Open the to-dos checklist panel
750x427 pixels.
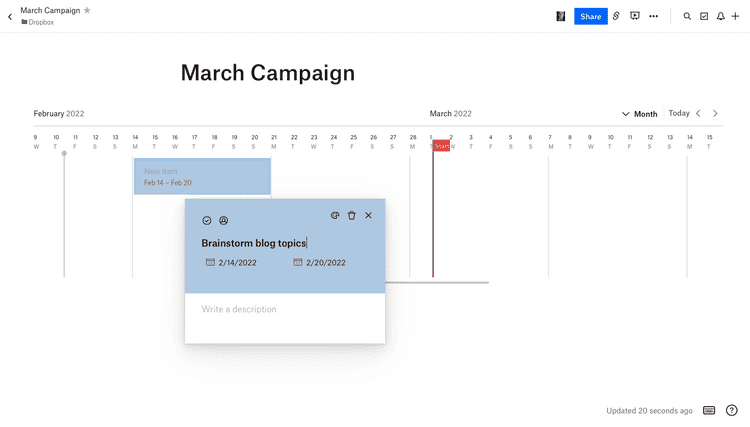click(x=704, y=16)
